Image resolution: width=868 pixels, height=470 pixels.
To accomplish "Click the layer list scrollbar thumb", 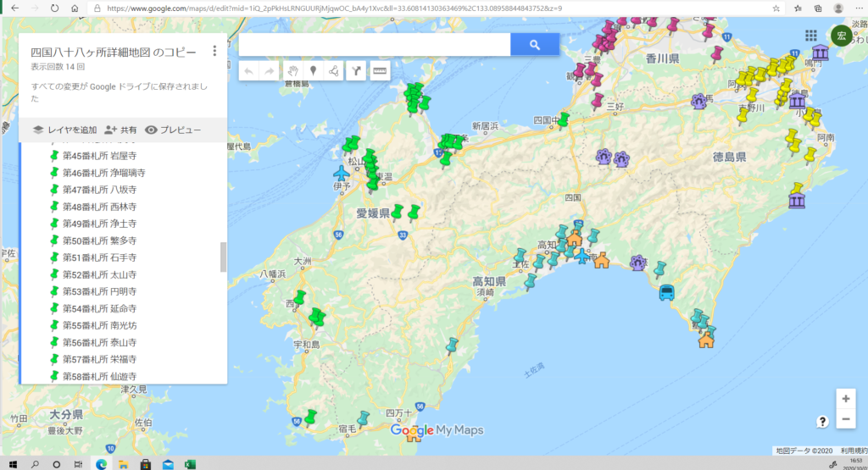I will tap(224, 257).
